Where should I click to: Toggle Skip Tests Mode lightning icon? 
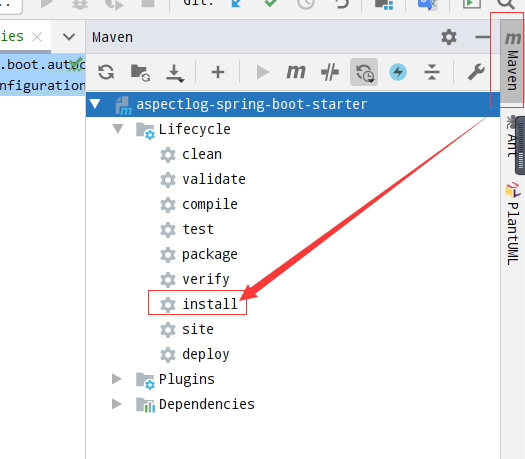tap(398, 72)
